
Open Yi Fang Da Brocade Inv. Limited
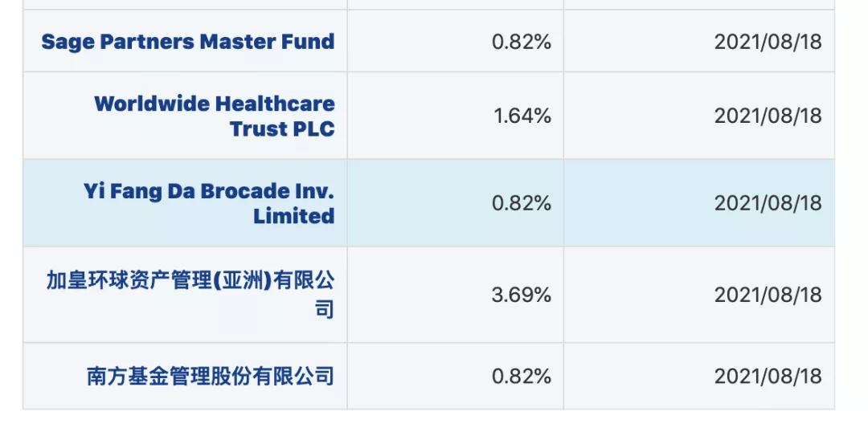pos(209,203)
